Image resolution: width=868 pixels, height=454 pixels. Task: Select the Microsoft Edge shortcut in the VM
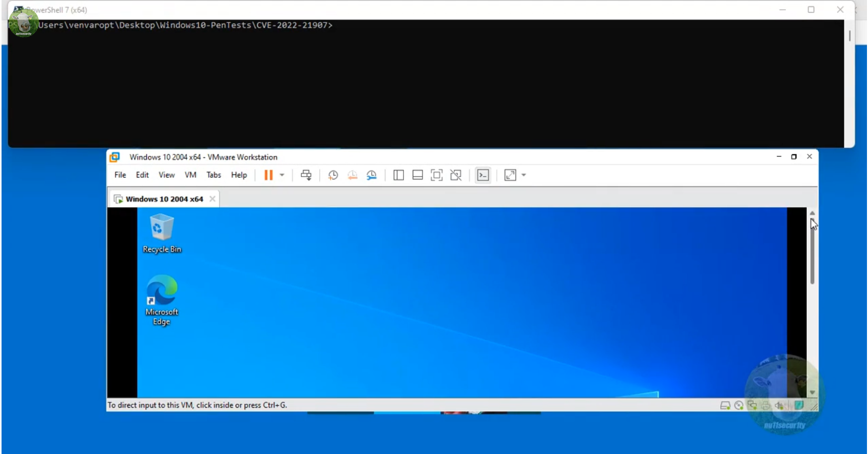coord(162,300)
